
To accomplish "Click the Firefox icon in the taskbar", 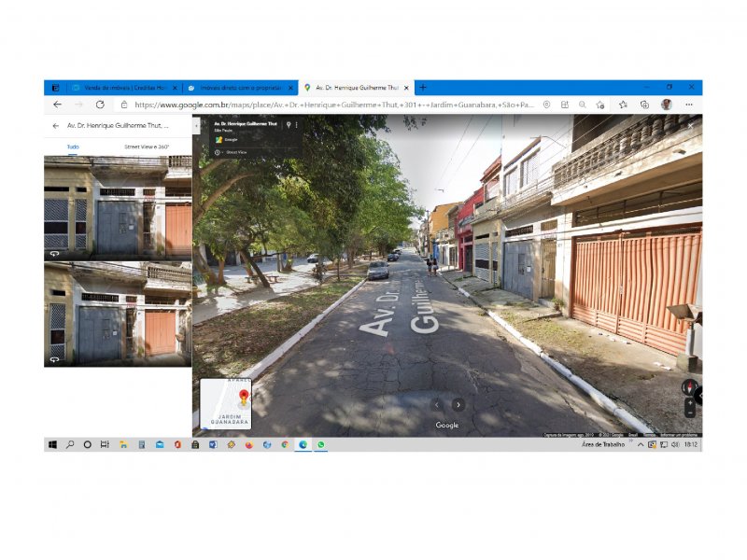I will click(x=249, y=445).
